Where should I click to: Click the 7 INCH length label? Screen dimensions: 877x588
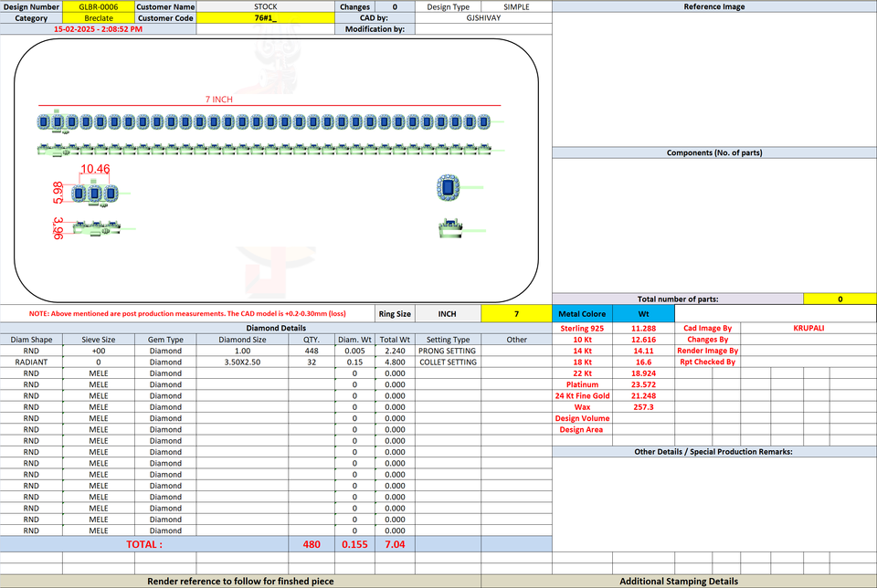(x=218, y=100)
